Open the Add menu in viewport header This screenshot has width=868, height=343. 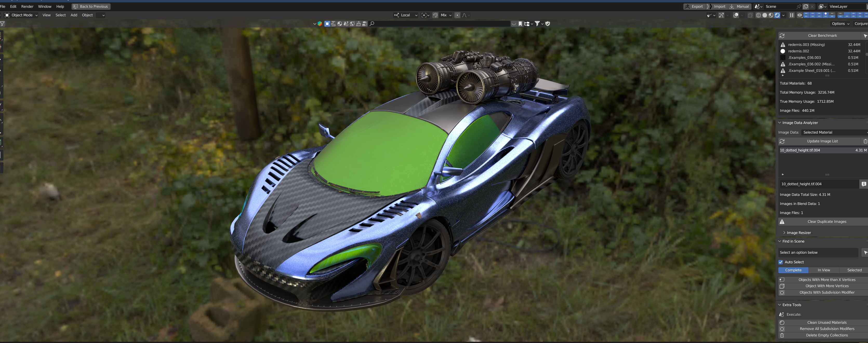pyautogui.click(x=74, y=15)
